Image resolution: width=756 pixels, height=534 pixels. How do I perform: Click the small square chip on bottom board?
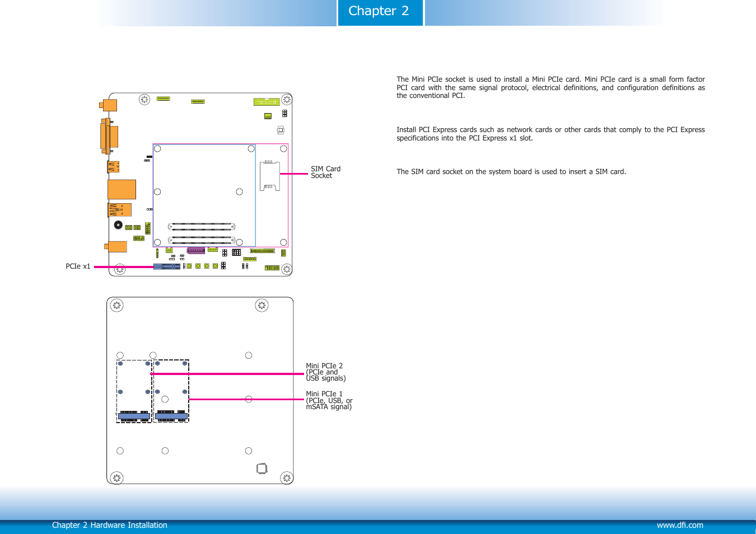point(262,469)
